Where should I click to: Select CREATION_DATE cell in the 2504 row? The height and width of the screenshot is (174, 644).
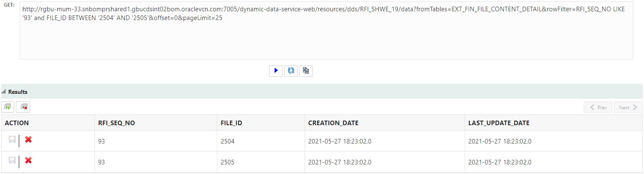click(x=385, y=141)
